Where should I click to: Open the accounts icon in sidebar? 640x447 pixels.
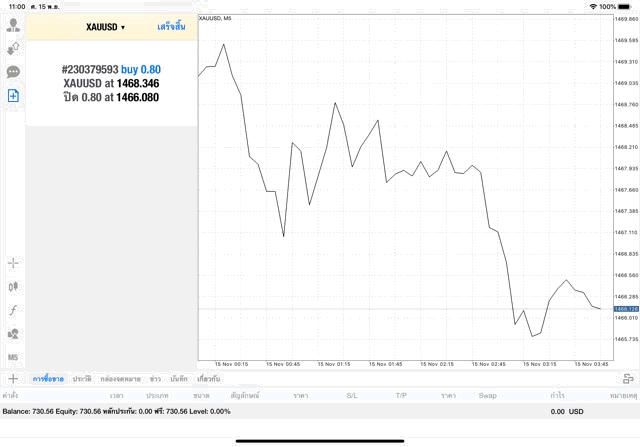point(13,24)
